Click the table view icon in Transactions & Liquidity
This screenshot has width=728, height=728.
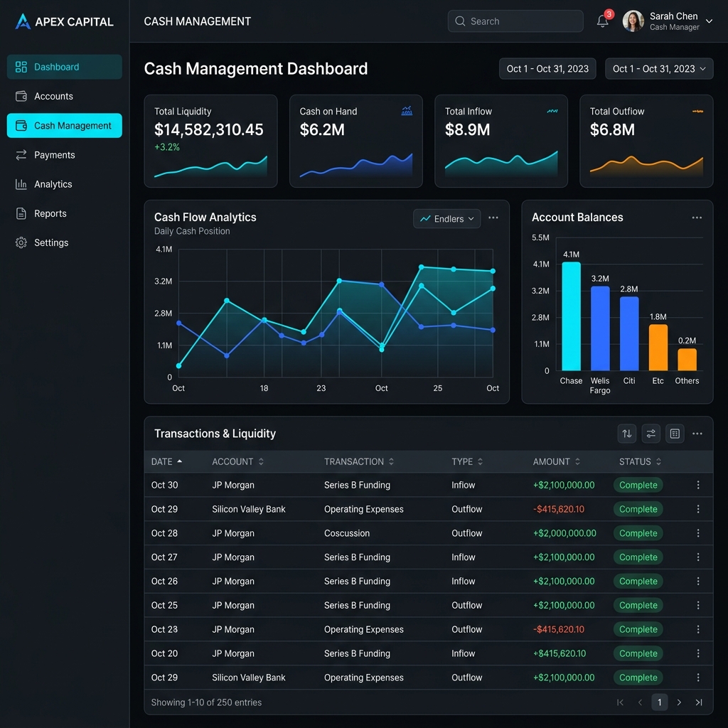(674, 434)
